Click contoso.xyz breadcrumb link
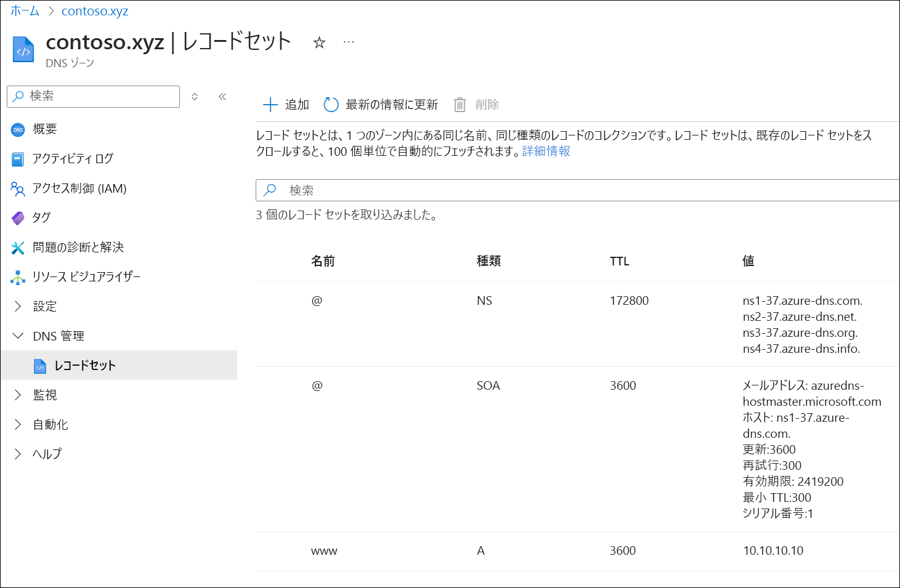The width and height of the screenshot is (900, 588). pos(95,11)
